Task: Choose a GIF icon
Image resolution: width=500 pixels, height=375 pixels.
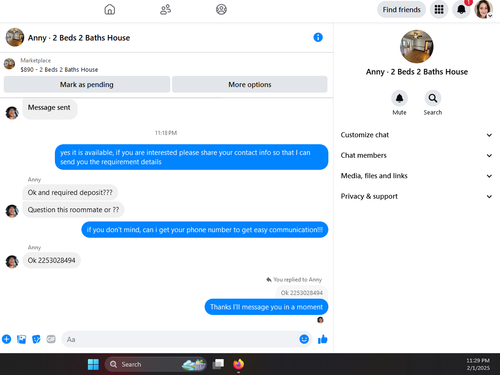Action: (51, 339)
